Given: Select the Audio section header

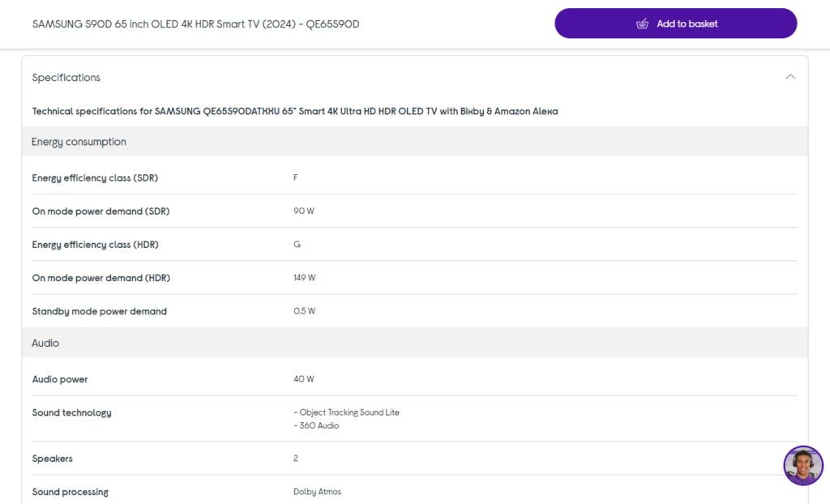Looking at the screenshot, I should click(x=45, y=343).
